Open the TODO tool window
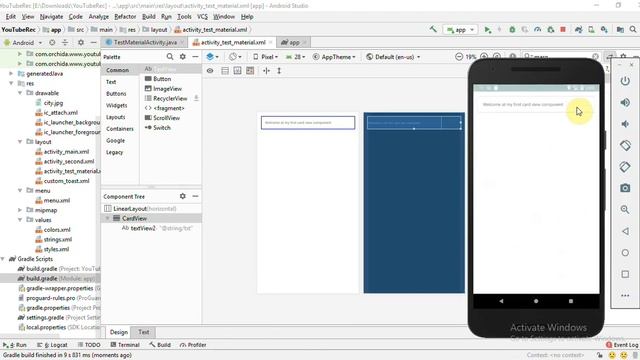Screen dimensions: 640x360 pos(89,345)
